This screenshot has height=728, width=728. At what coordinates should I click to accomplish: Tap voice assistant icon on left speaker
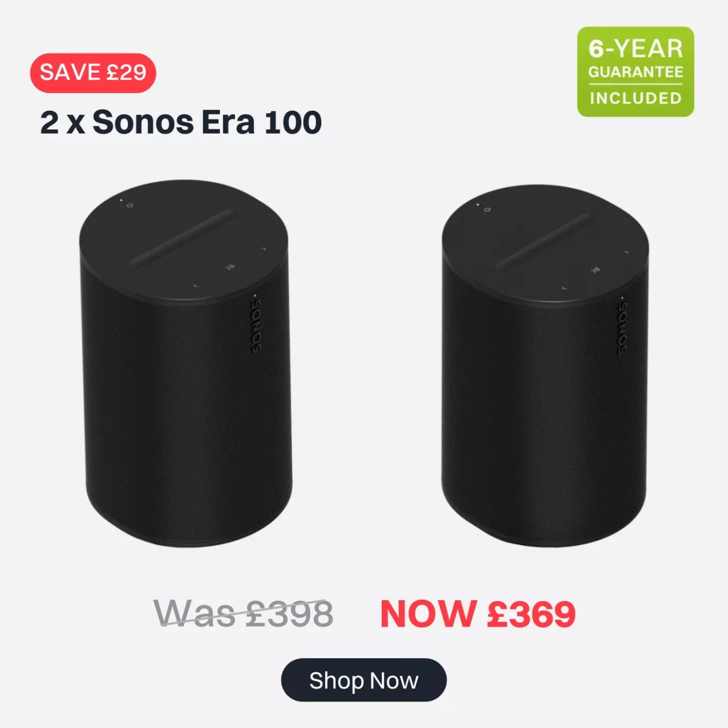129,205
